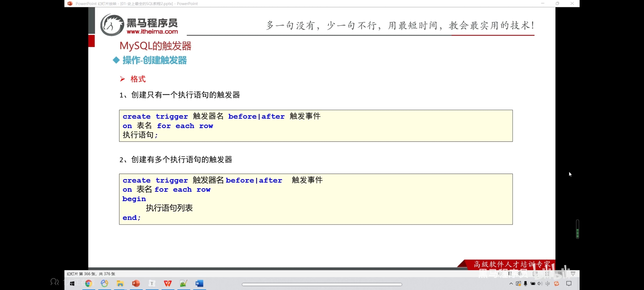
Task: Advance to next slide using status bar arrow
Action: point(520,273)
